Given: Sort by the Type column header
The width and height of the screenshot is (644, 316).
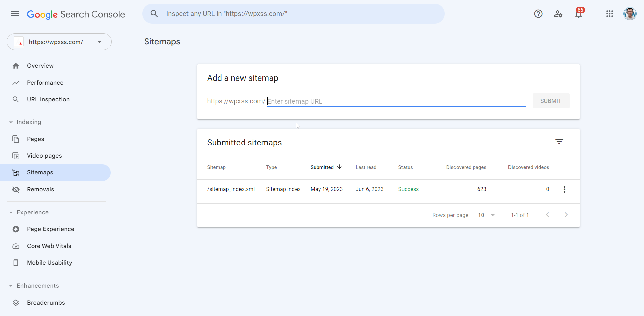Looking at the screenshot, I should pos(271,167).
